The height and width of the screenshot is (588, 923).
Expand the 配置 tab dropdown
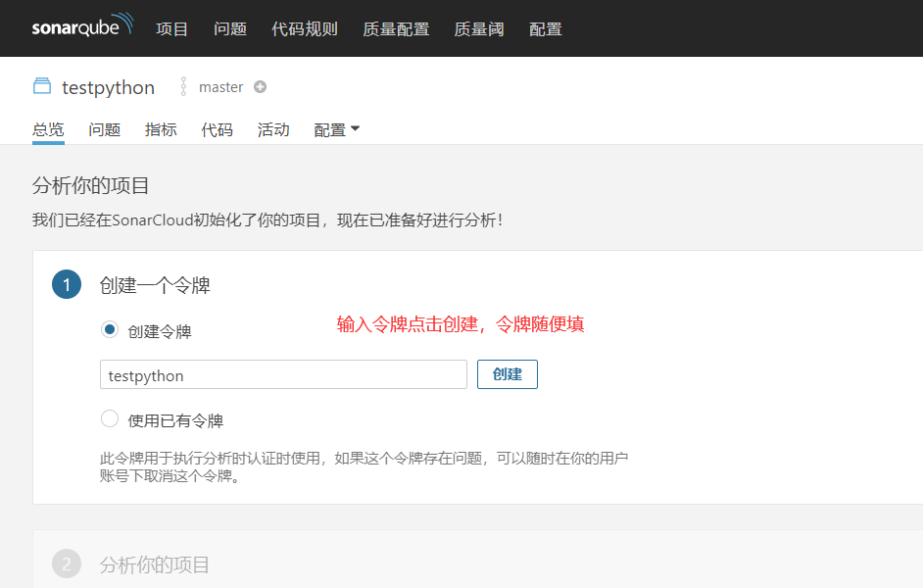pyautogui.click(x=336, y=128)
